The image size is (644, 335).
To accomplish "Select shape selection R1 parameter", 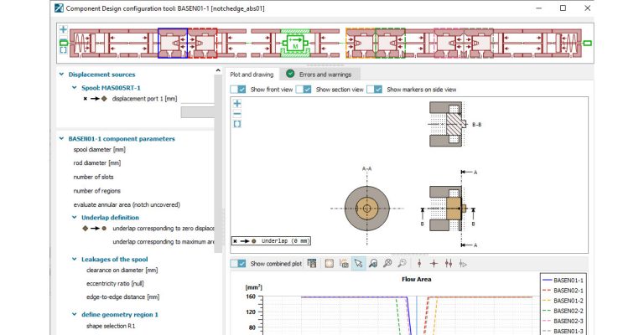I will (x=111, y=326).
